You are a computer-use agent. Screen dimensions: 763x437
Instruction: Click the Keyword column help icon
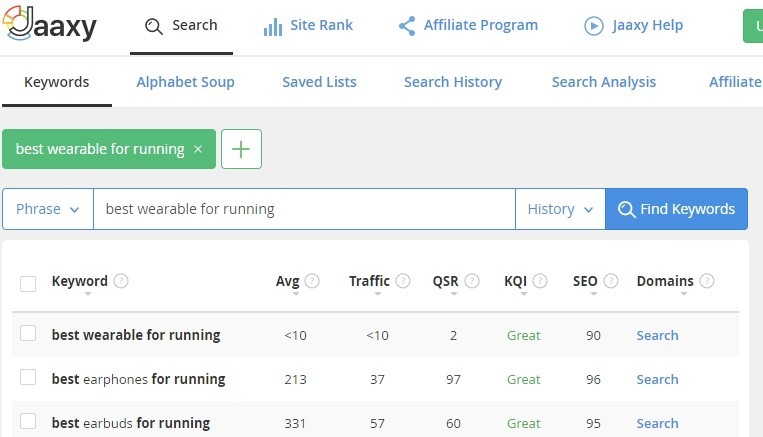pyautogui.click(x=121, y=281)
